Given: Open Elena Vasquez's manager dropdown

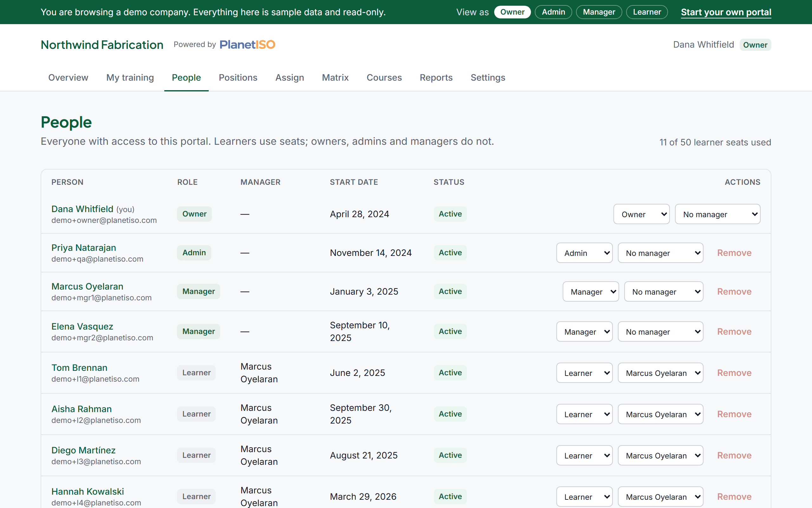Looking at the screenshot, I should pyautogui.click(x=660, y=331).
